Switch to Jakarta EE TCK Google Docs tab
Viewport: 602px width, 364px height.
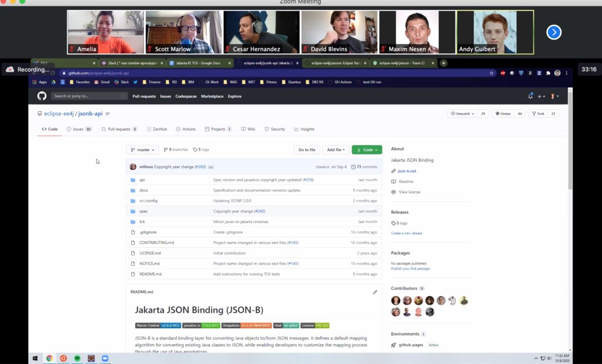tap(200, 63)
